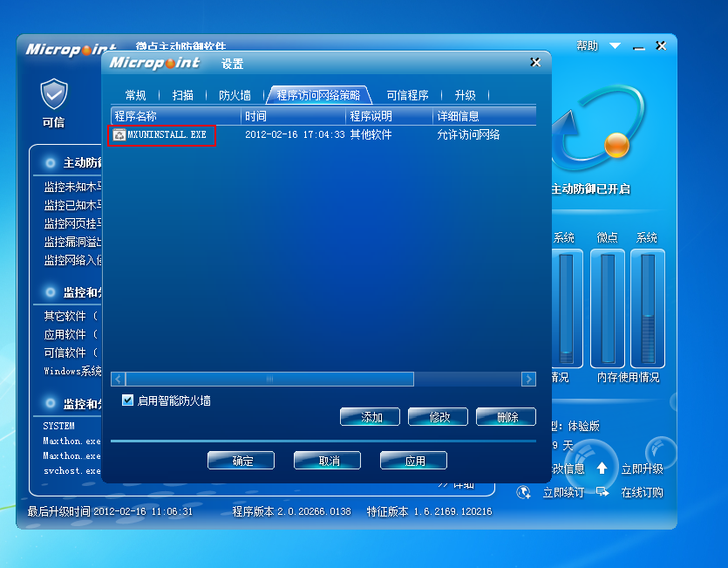The image size is (728, 568).
Task: Click the svchost.exe process entry
Action: point(72,470)
